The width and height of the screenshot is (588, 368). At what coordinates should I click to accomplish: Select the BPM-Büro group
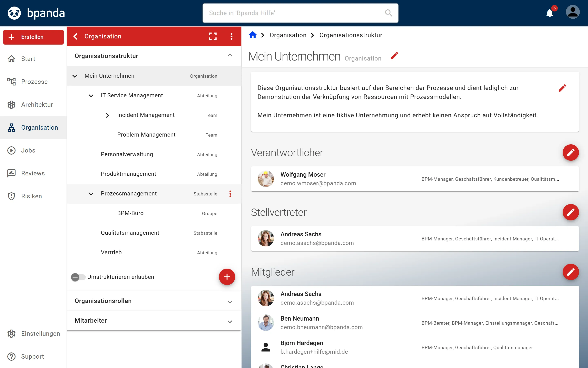154,213
